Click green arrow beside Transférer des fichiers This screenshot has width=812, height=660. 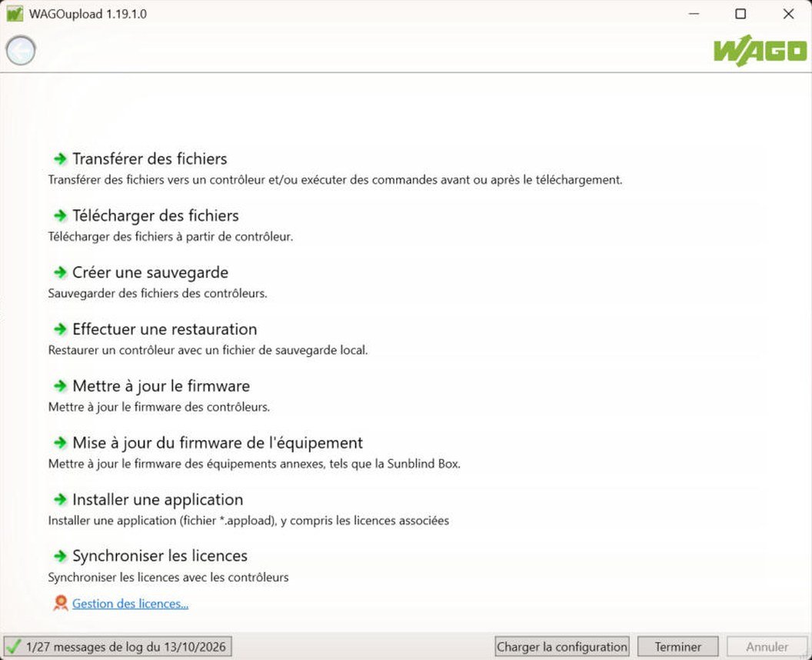pyautogui.click(x=61, y=158)
